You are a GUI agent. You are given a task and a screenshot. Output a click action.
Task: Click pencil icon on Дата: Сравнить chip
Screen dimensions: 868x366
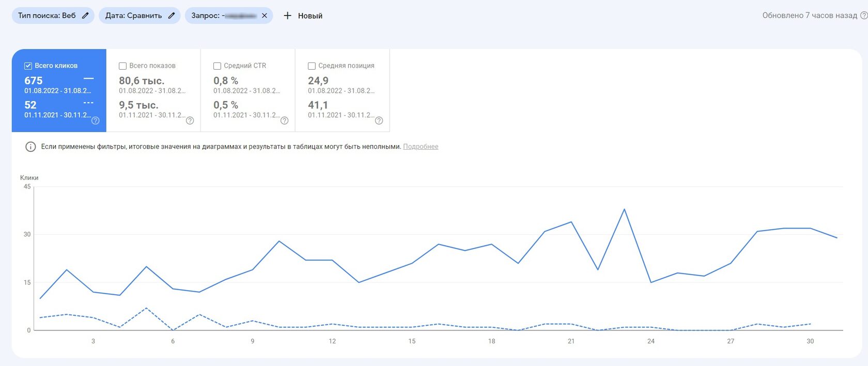[x=172, y=15]
